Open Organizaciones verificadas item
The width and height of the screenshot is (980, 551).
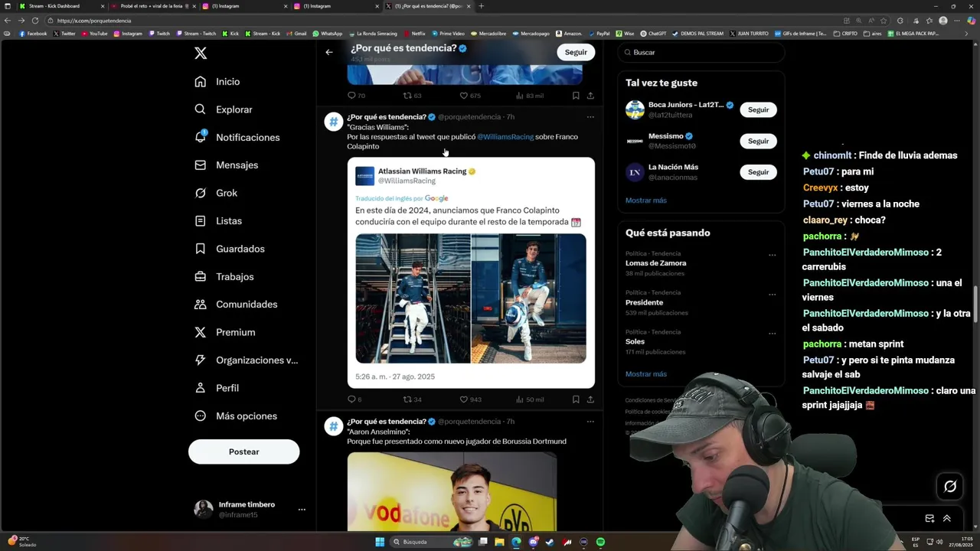coord(247,360)
